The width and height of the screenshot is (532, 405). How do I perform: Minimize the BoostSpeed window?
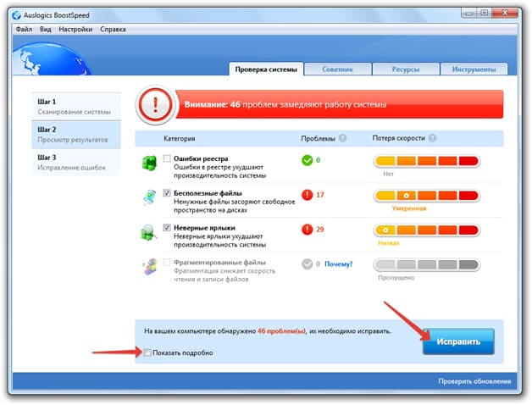pyautogui.click(x=469, y=14)
